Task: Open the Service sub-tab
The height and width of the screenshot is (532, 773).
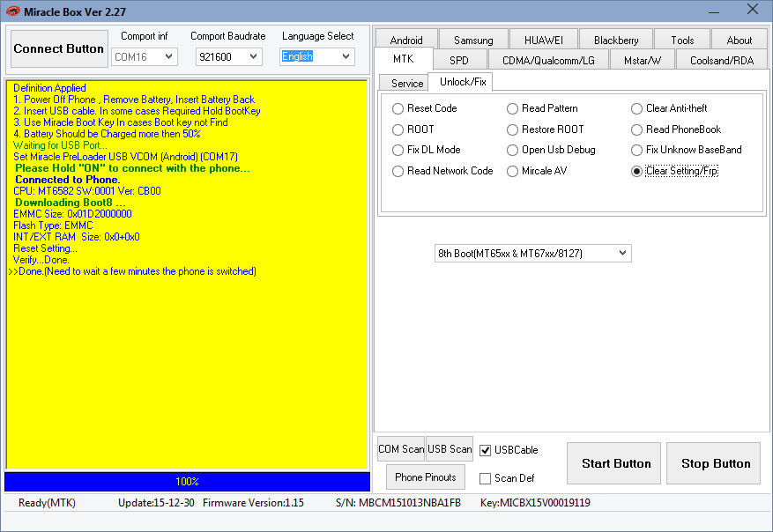Action: (407, 84)
